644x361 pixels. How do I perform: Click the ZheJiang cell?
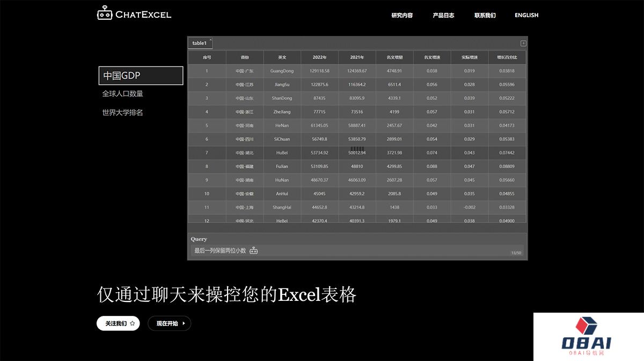pyautogui.click(x=282, y=112)
